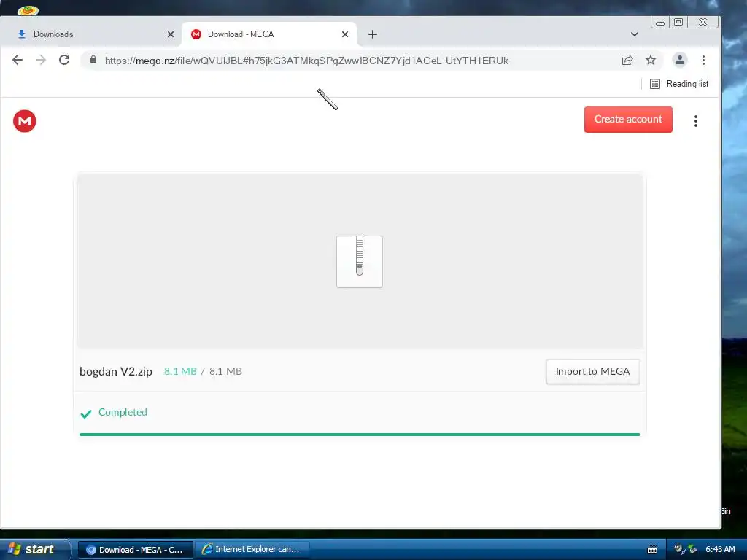Click Import to MEGA button

pyautogui.click(x=593, y=372)
